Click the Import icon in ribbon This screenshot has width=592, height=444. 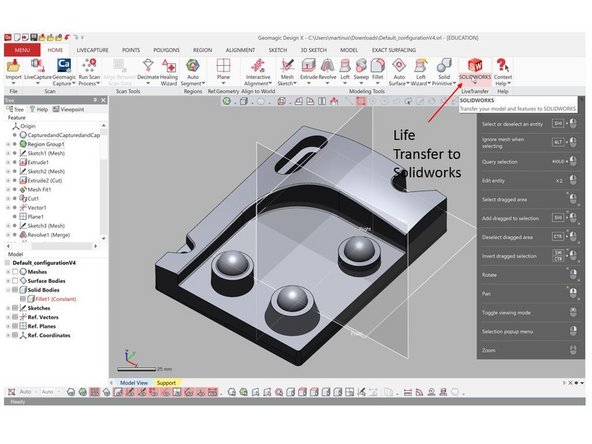point(13,66)
